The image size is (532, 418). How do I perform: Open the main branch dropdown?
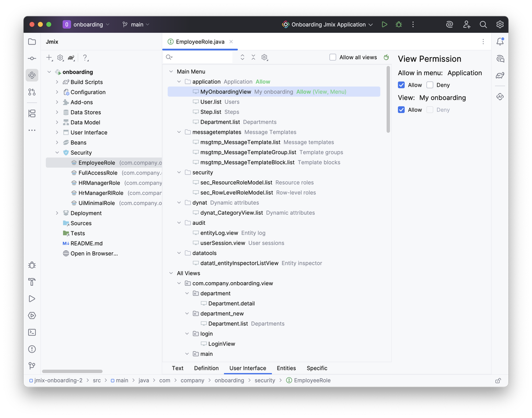click(x=136, y=25)
